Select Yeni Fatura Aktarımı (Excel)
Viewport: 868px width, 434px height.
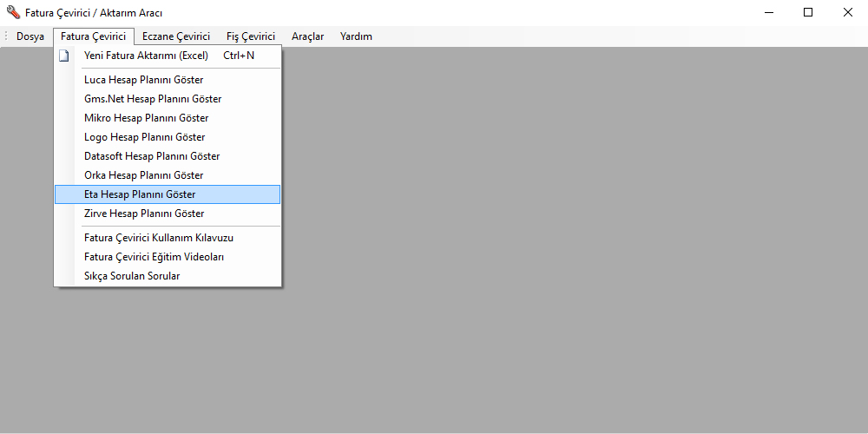pyautogui.click(x=168, y=56)
